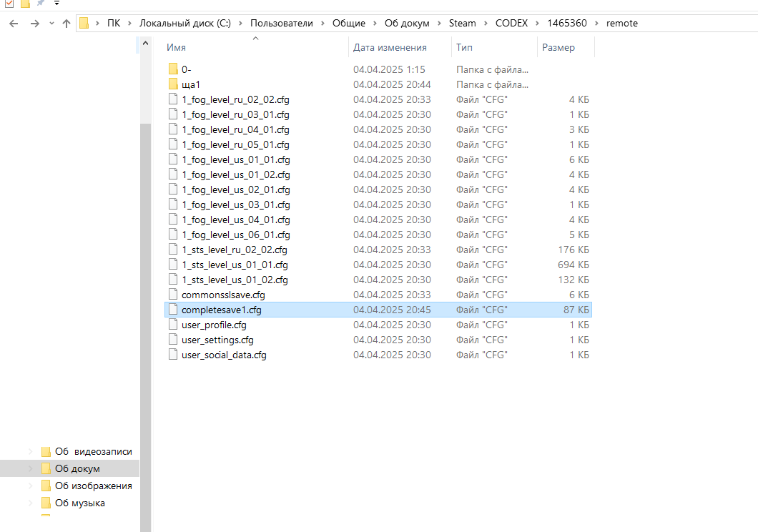Screen dimensions: 758x532
Task: Select file icon of 1_fog_level_us_06_01.cfg
Action: point(173,234)
